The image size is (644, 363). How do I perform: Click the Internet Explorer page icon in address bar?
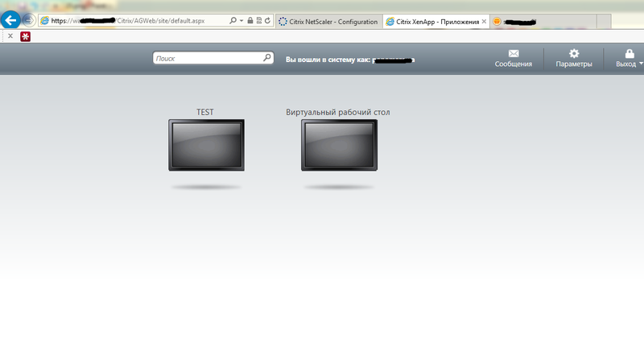pyautogui.click(x=45, y=21)
